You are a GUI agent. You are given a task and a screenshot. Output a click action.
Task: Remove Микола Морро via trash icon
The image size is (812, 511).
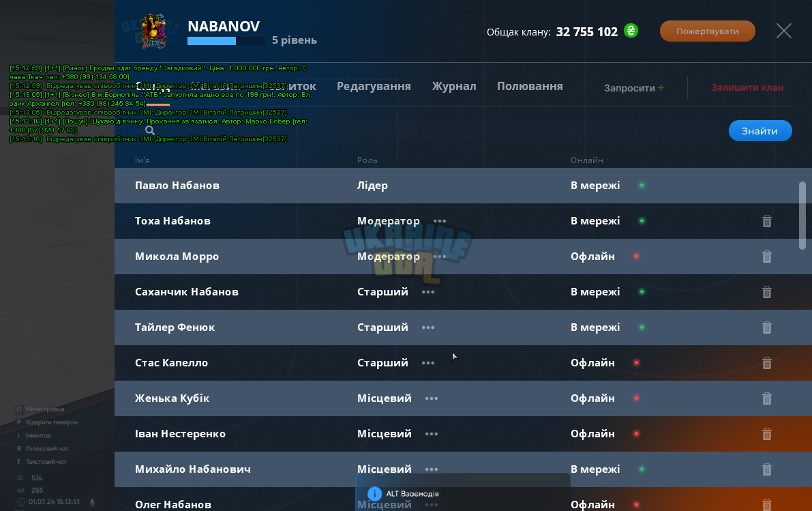tap(766, 257)
